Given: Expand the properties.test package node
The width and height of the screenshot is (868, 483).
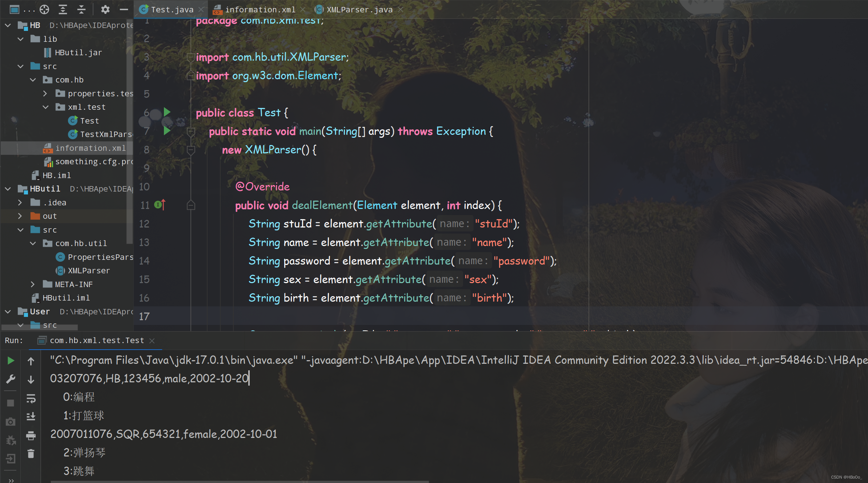Looking at the screenshot, I should pyautogui.click(x=45, y=93).
